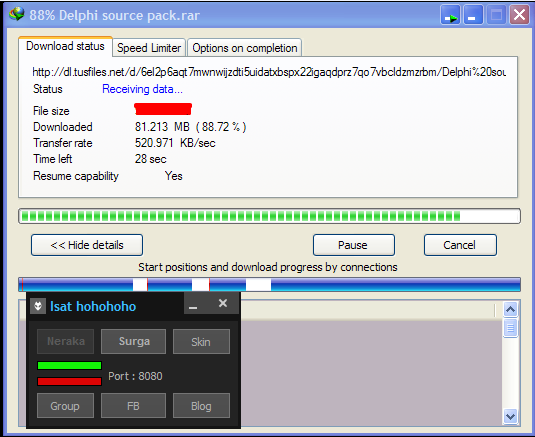This screenshot has height=437, width=535.
Task: Click the download URL text
Action: pos(269,72)
